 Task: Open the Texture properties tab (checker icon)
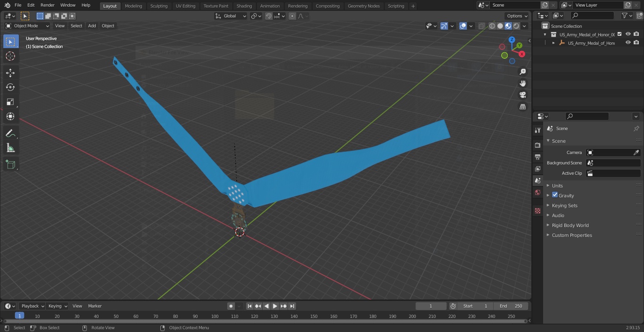537,211
